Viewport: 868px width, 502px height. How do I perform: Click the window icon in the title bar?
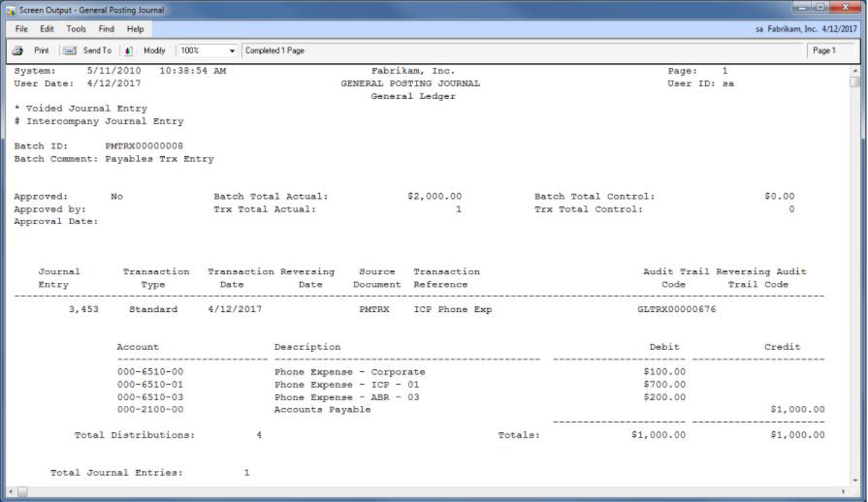click(x=9, y=10)
